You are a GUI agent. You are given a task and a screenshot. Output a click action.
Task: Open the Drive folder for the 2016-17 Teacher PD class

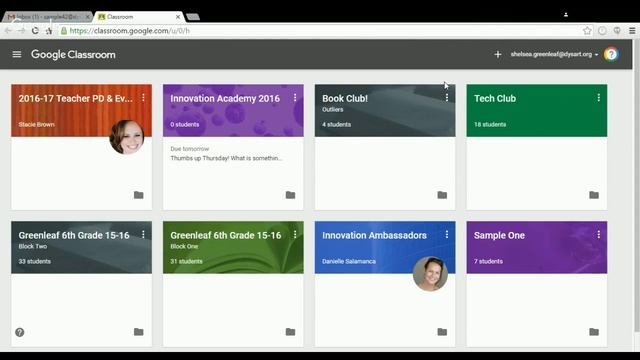click(139, 195)
